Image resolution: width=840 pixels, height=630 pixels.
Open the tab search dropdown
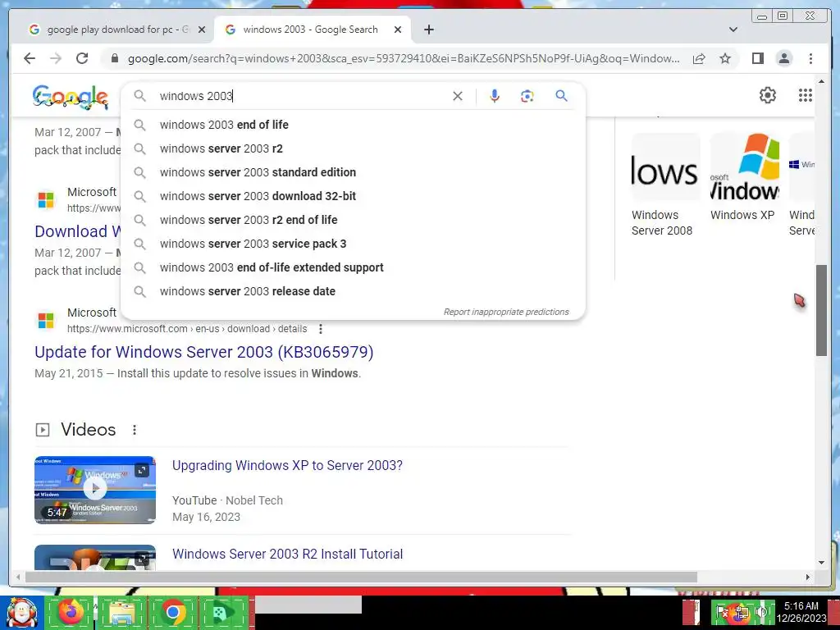(x=733, y=30)
